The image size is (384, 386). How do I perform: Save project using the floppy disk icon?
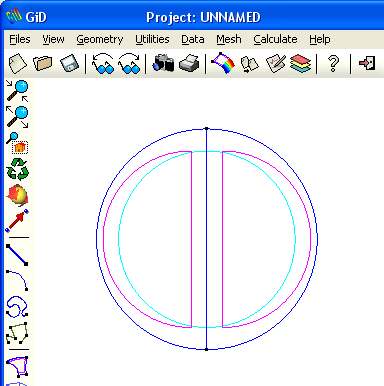click(x=70, y=63)
